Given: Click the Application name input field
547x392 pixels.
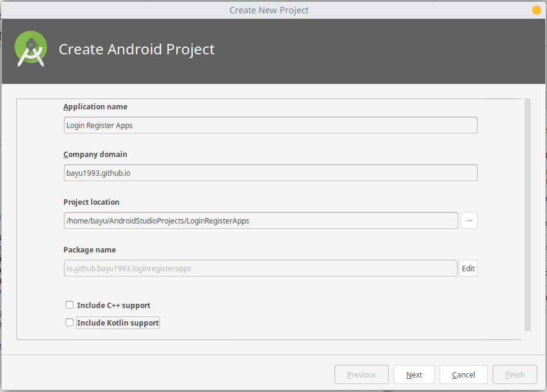Looking at the screenshot, I should click(270, 125).
